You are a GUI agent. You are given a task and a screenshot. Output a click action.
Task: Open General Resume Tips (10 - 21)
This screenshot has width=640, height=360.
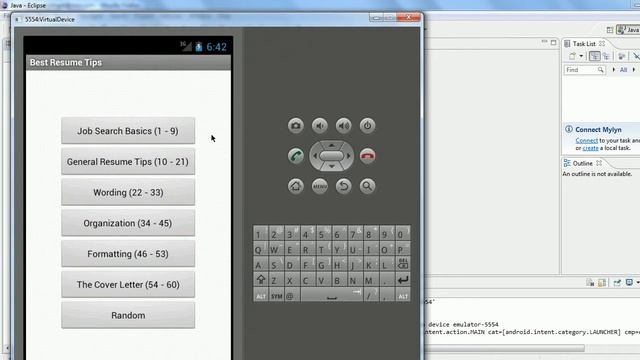128,162
